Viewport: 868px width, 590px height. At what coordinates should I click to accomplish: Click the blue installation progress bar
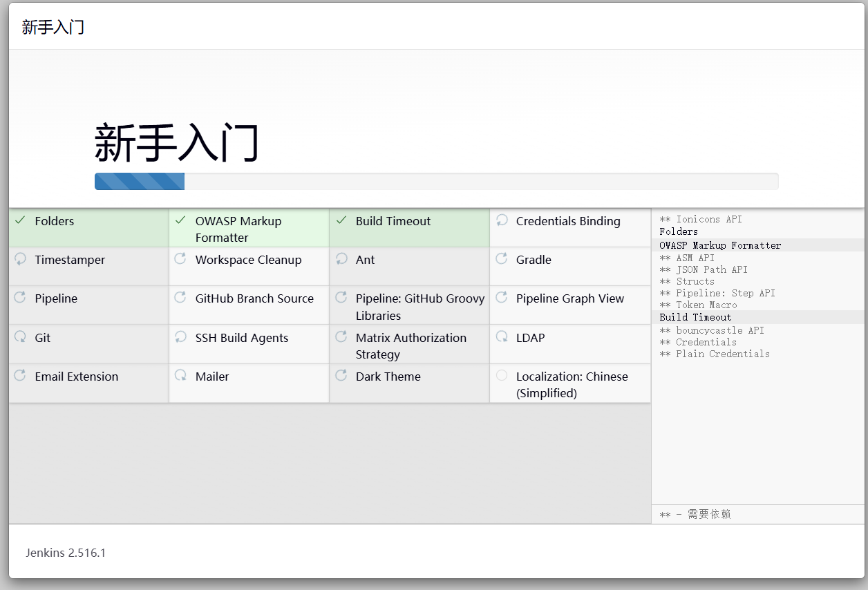click(140, 181)
